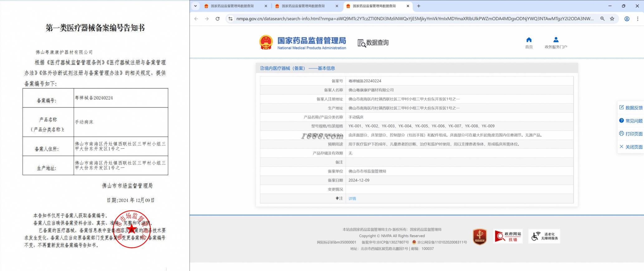
Task: Click the 变更情况 row label
Action: (x=335, y=189)
